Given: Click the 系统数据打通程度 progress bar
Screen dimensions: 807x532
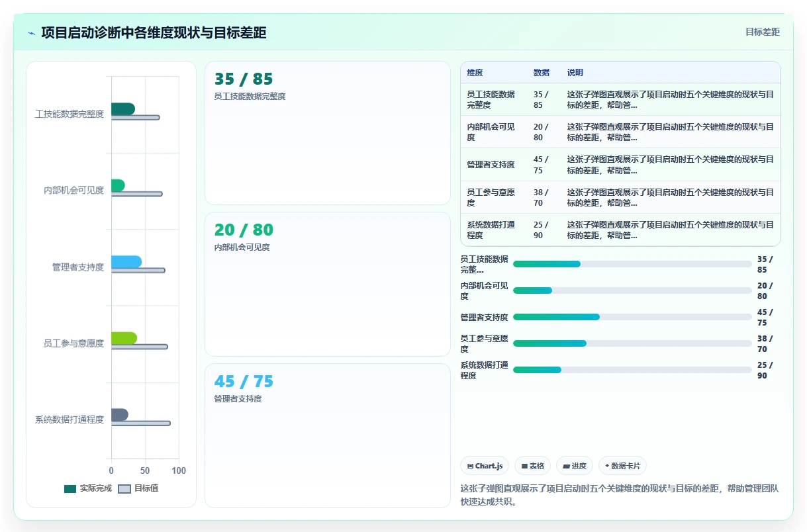Looking at the screenshot, I should click(x=632, y=370).
